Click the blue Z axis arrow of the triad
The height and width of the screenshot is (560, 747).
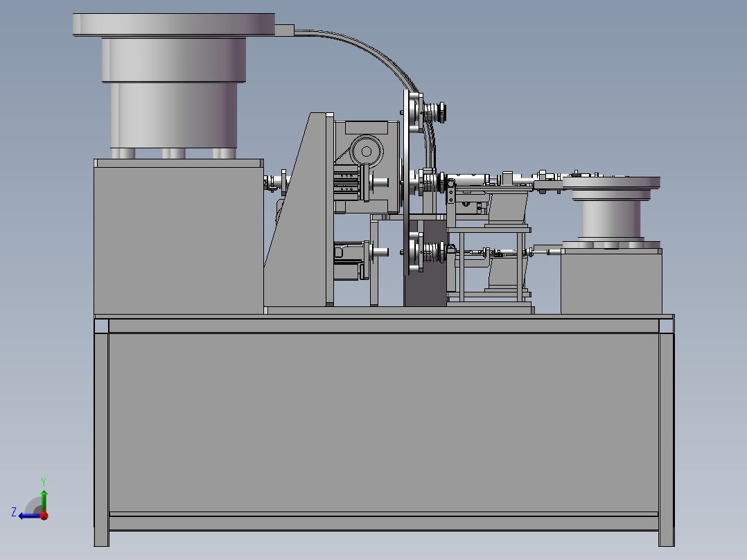(x=28, y=516)
